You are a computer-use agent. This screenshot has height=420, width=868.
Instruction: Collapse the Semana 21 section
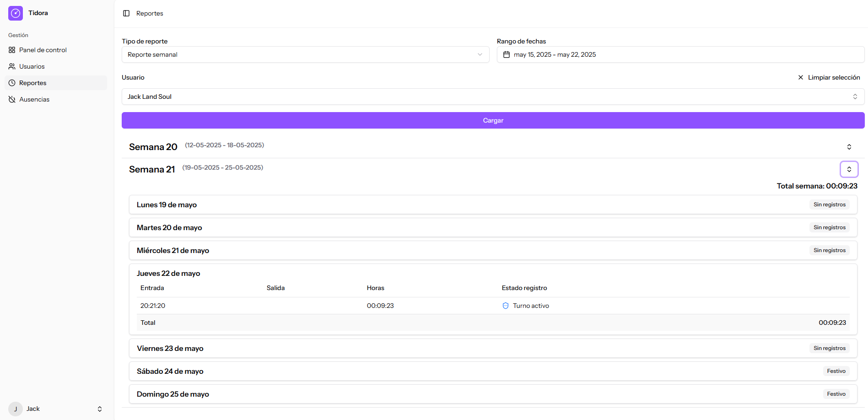pyautogui.click(x=849, y=169)
